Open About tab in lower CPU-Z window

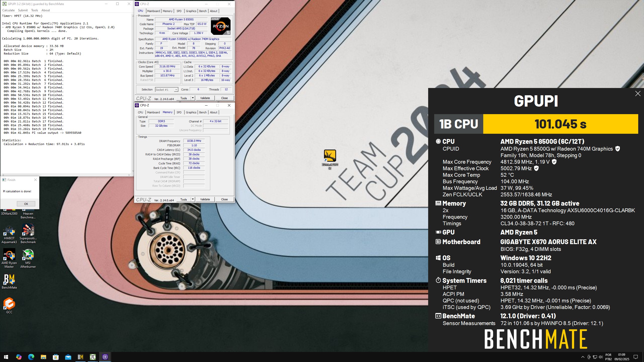pos(214,112)
